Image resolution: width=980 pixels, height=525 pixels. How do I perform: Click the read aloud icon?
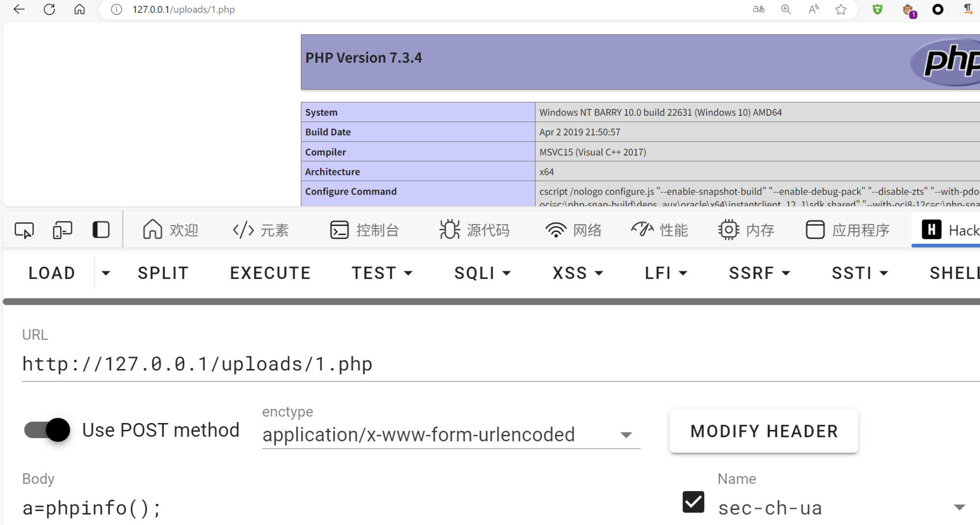point(813,9)
